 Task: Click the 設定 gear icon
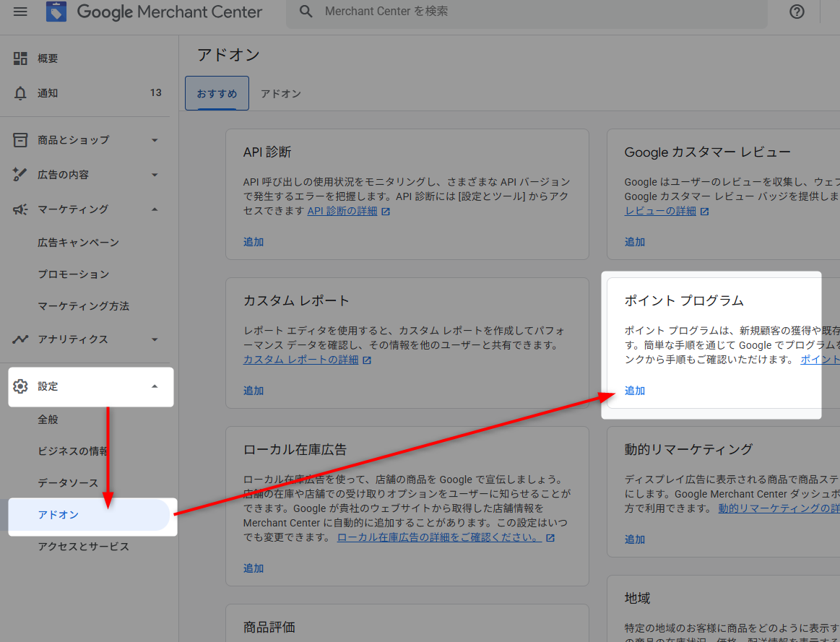coord(20,386)
